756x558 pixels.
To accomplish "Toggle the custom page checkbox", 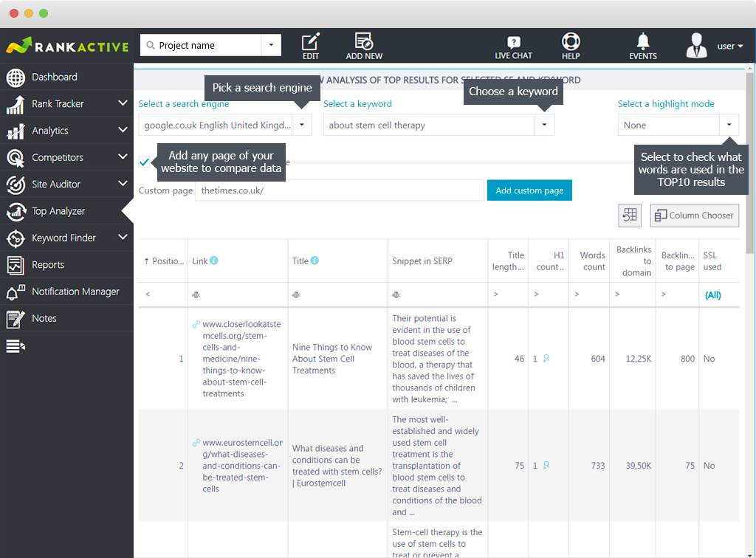I will (x=144, y=162).
